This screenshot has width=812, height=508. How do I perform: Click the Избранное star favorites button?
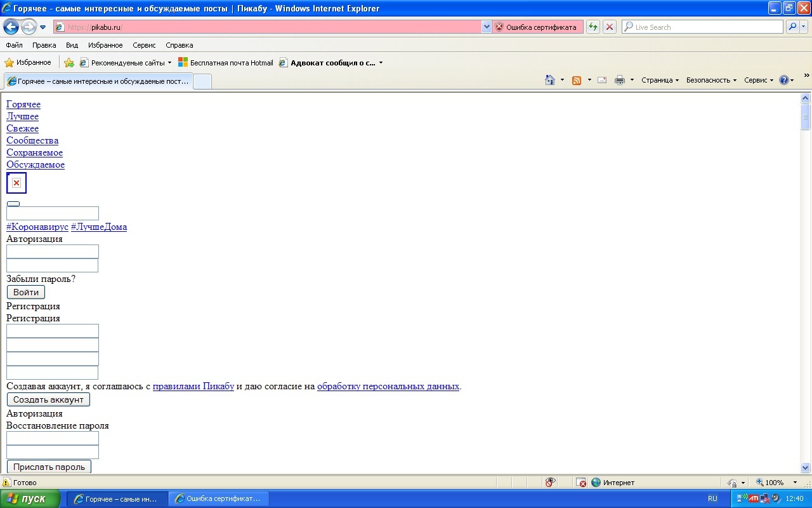(28, 62)
